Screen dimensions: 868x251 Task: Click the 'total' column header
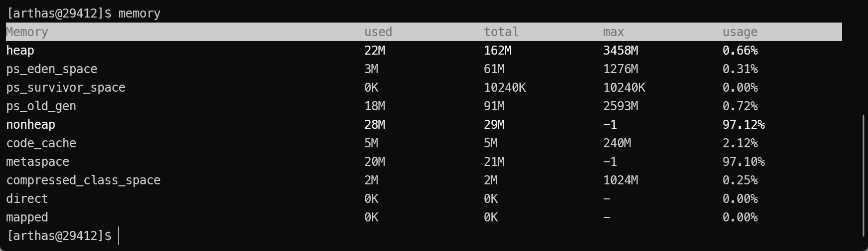[501, 32]
